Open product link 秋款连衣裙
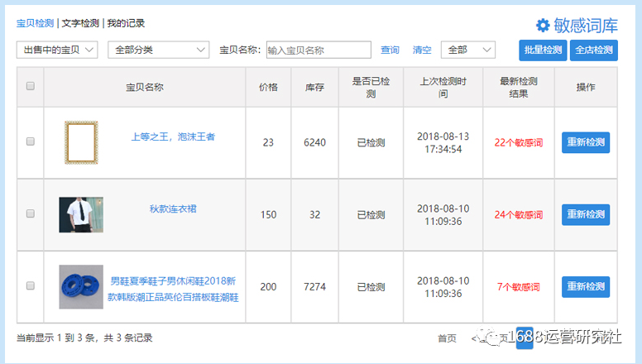This screenshot has height=364, width=642. tap(173, 208)
